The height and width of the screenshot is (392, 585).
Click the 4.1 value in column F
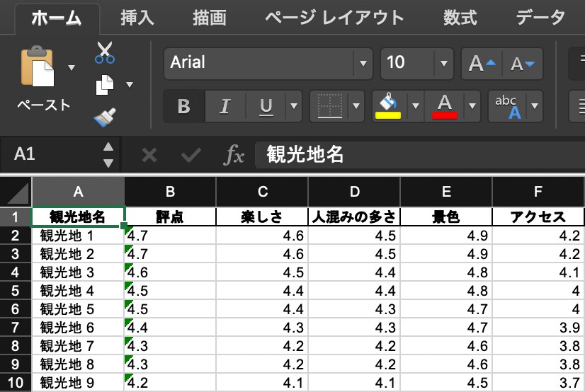(538, 272)
